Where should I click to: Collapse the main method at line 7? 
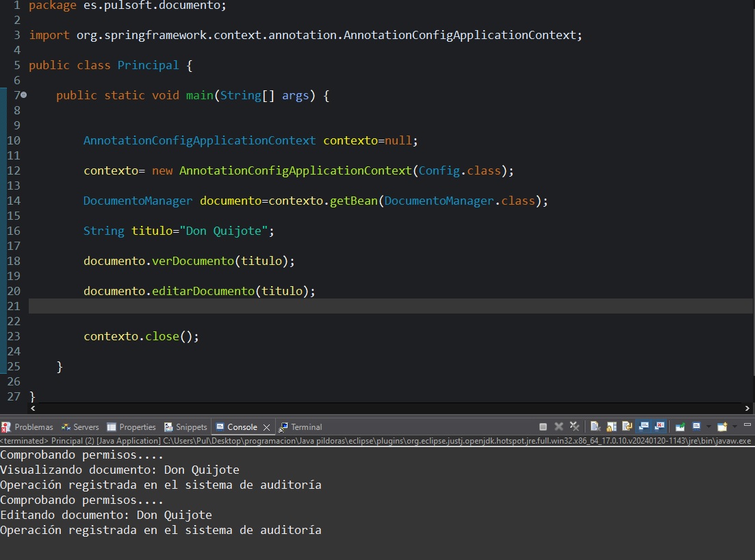click(23, 95)
